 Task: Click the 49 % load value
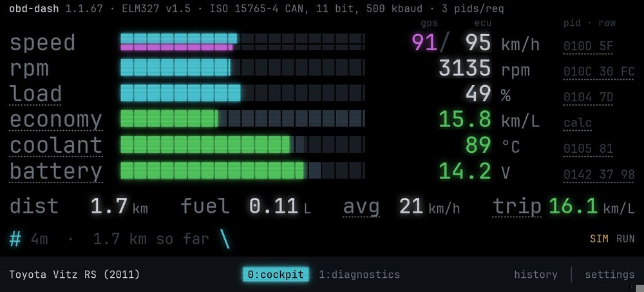tap(478, 93)
